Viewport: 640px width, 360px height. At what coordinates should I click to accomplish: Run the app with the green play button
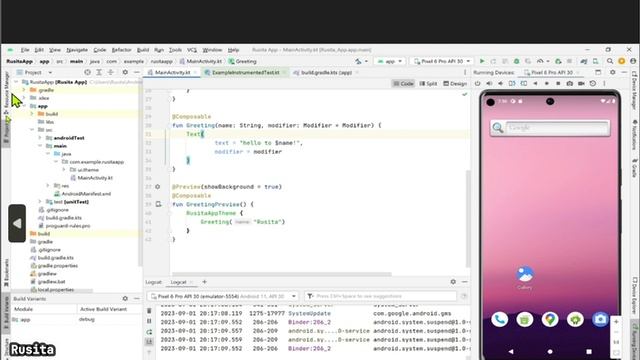pos(482,61)
